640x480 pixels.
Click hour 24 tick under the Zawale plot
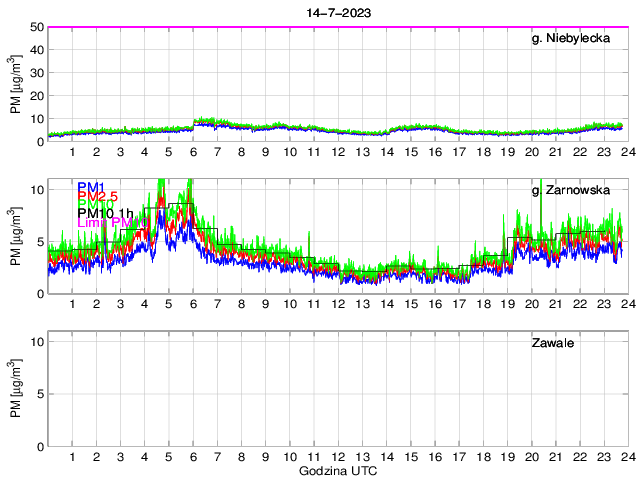(626, 457)
